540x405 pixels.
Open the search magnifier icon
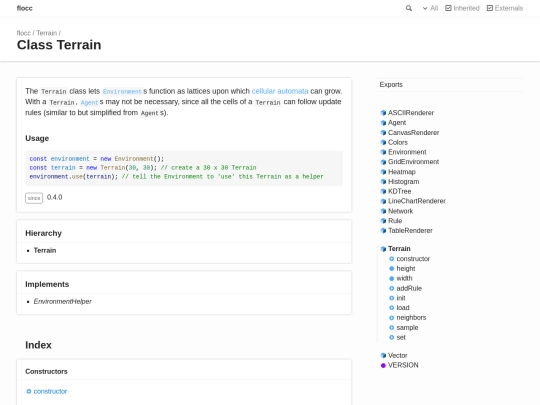pos(408,8)
